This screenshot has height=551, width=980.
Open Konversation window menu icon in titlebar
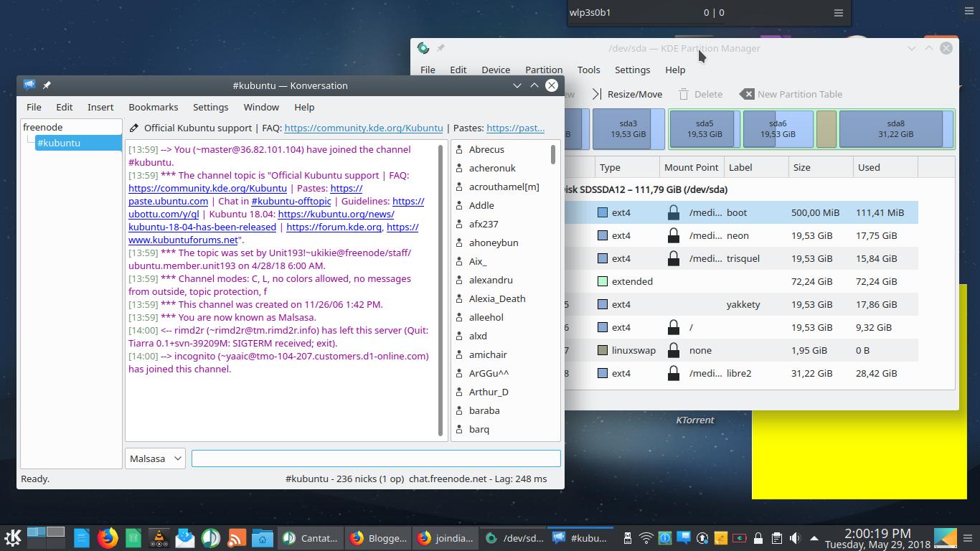(29, 85)
